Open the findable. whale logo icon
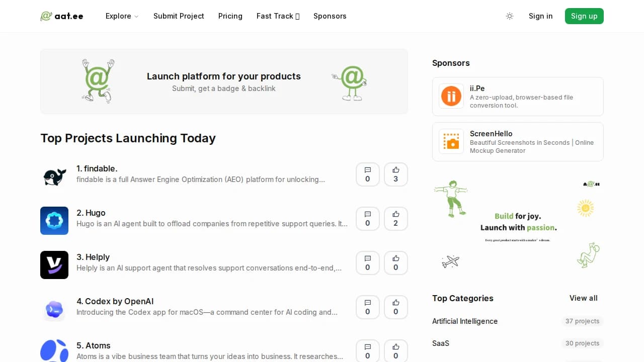 tap(54, 176)
